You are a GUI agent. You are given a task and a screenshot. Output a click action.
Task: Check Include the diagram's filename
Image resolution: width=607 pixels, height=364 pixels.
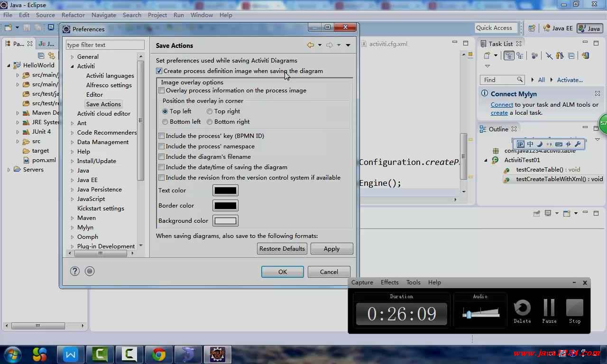(162, 157)
